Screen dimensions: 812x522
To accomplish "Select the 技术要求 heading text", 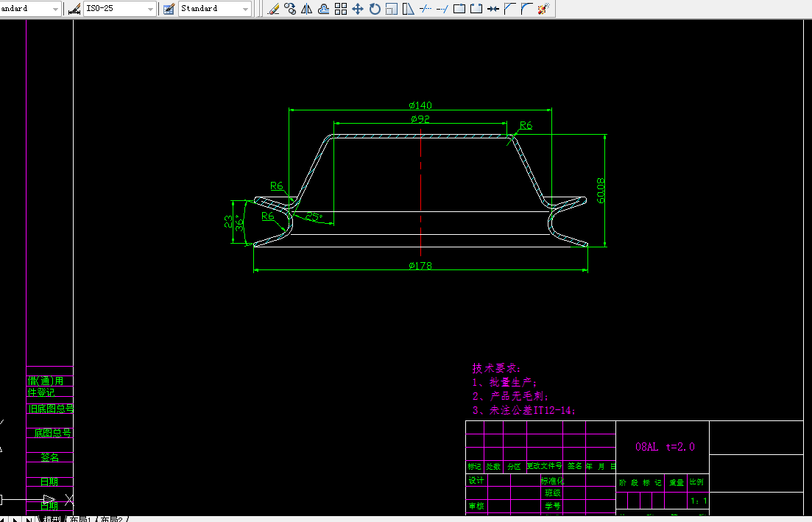I will pyautogui.click(x=496, y=368).
